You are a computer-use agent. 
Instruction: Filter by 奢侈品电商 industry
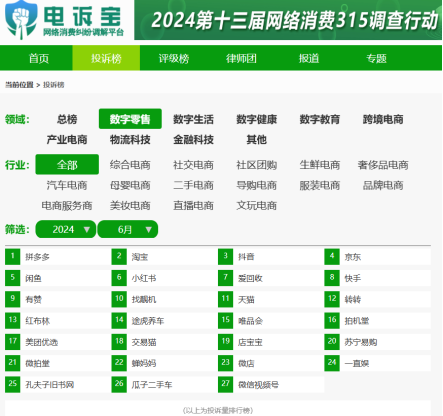point(383,165)
